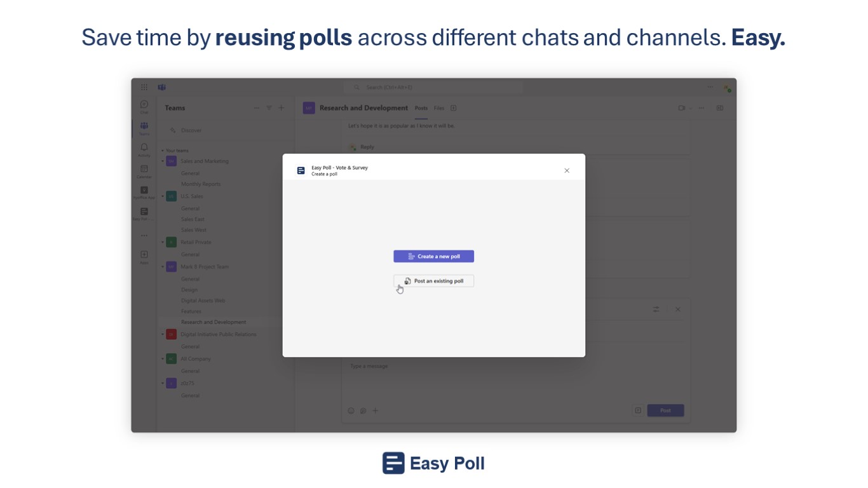Collapse the Your teams section
The height and width of the screenshot is (488, 868).
pyautogui.click(x=162, y=151)
